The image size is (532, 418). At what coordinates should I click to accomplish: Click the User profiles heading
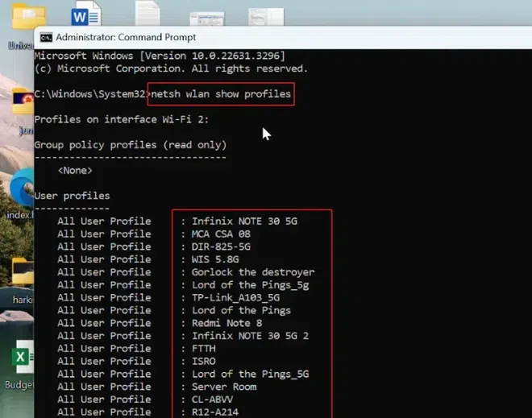click(x=72, y=196)
